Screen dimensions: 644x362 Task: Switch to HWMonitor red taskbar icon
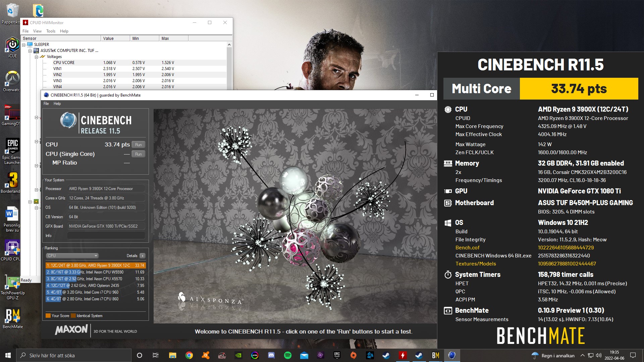click(x=403, y=355)
